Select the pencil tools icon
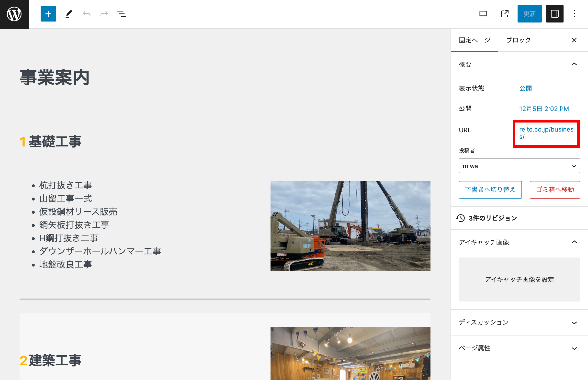This screenshot has height=380, width=588. click(x=69, y=14)
